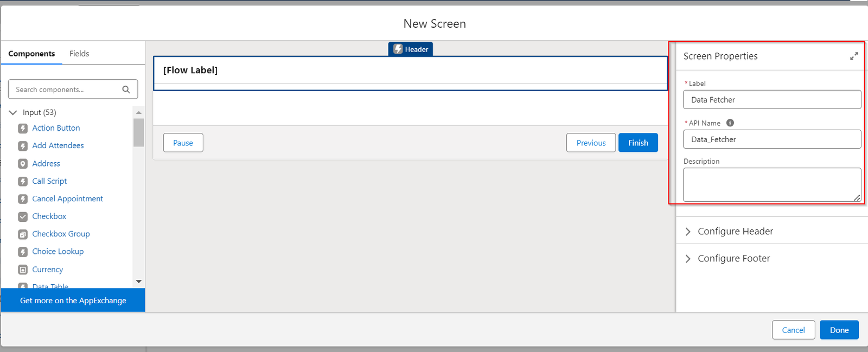Click the Previous button

click(591, 143)
